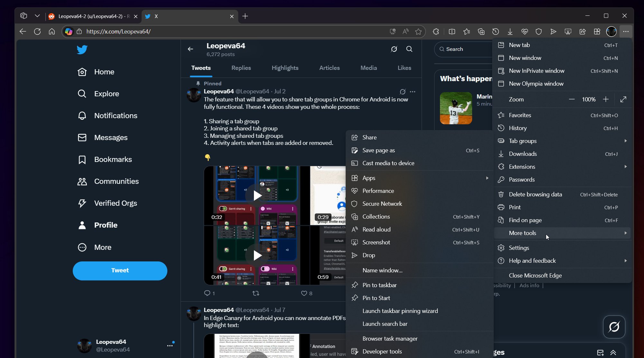
Task: Play the 0:32 video thumbnail
Action: click(x=257, y=195)
